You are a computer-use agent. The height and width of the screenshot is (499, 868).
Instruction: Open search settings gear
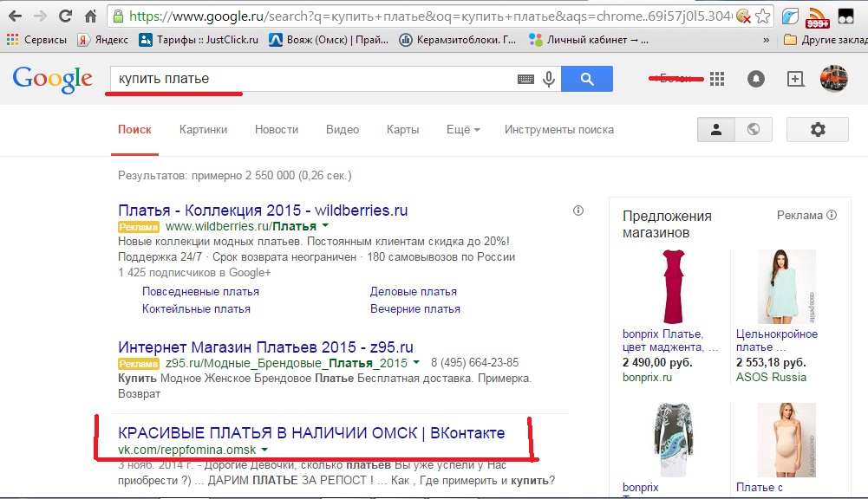818,129
